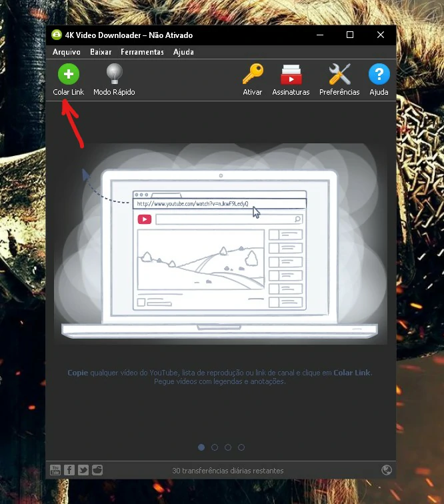This screenshot has height=504, width=444.
Task: Open the Ferramentas menu
Action: click(142, 52)
